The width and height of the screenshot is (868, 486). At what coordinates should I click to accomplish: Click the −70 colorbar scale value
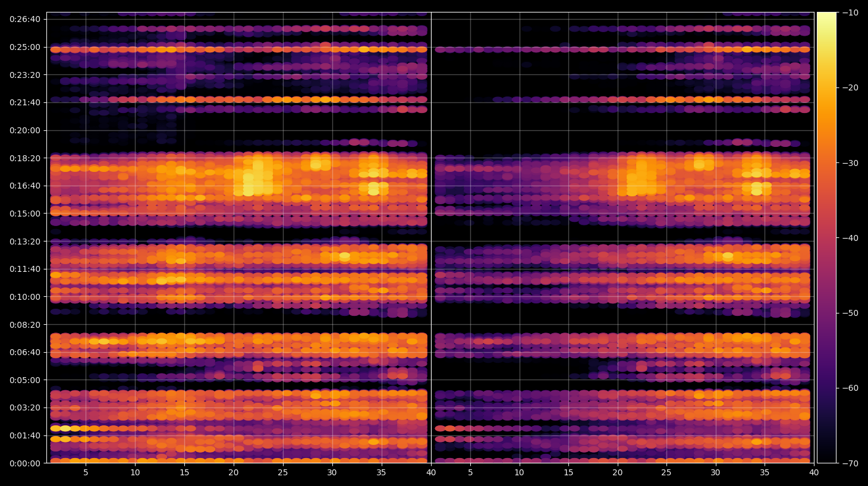coord(850,463)
